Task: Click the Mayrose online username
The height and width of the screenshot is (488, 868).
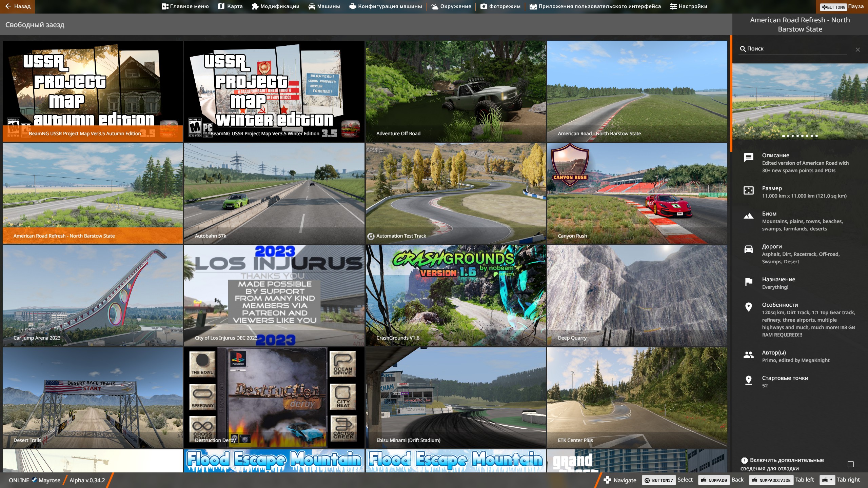Action: [x=49, y=480]
